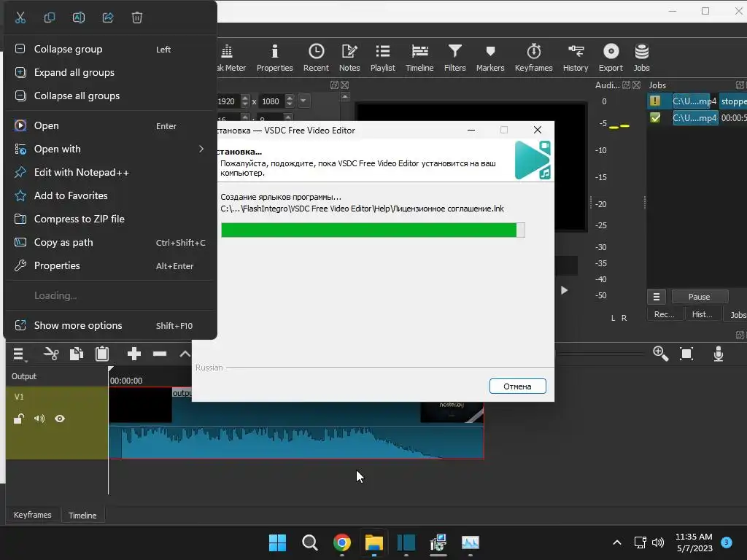Click the Отмена button in VSDC installer
This screenshot has height=560, width=747.
[x=517, y=386]
